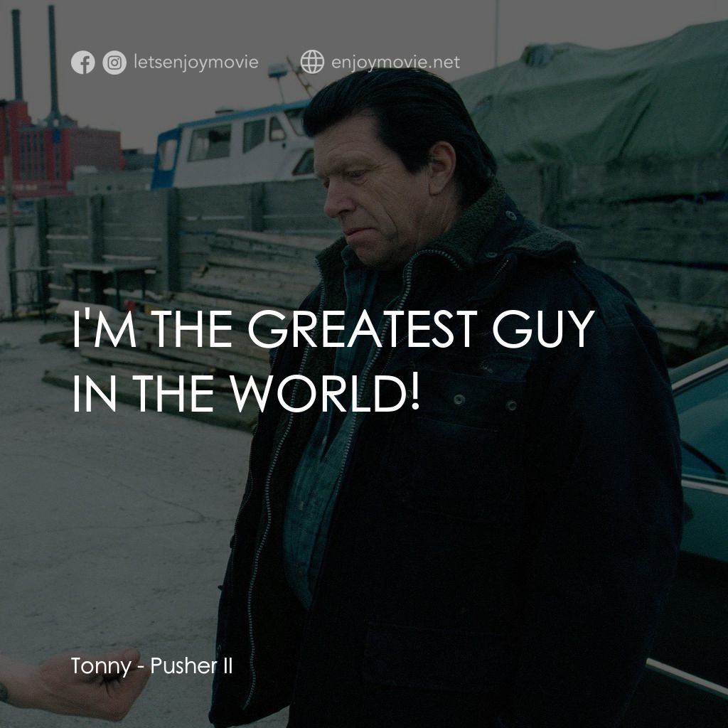This screenshot has height=728, width=728.
Task: Click the quote line 'IN THE WORLD!'
Action: coord(245,391)
